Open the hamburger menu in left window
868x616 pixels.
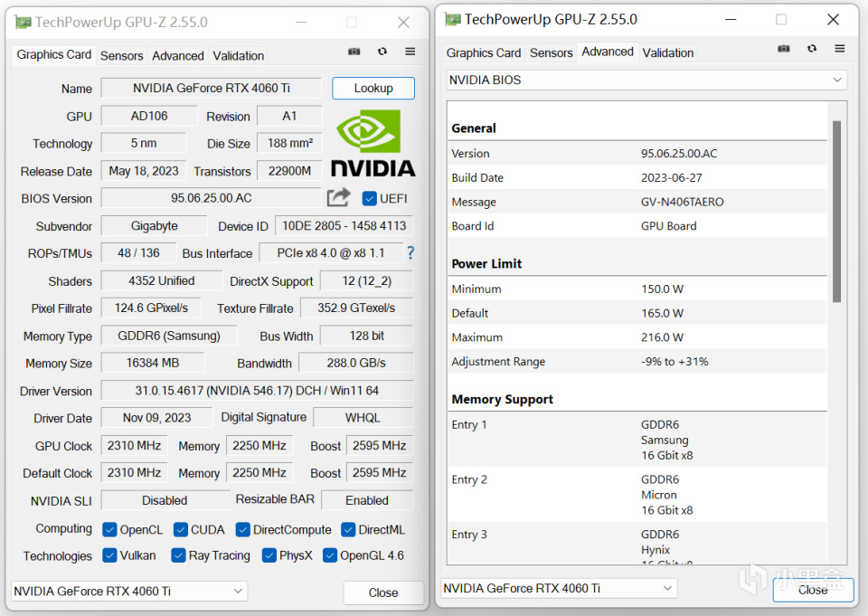[x=410, y=52]
